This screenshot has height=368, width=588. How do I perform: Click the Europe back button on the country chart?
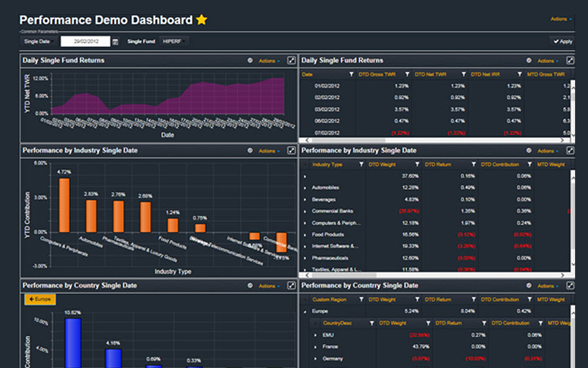[40, 299]
